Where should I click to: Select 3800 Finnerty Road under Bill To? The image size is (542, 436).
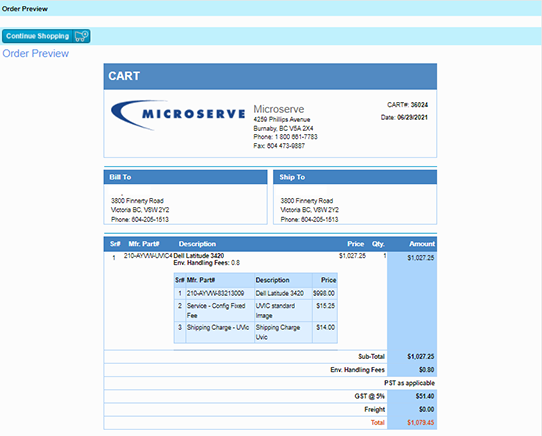click(x=137, y=201)
